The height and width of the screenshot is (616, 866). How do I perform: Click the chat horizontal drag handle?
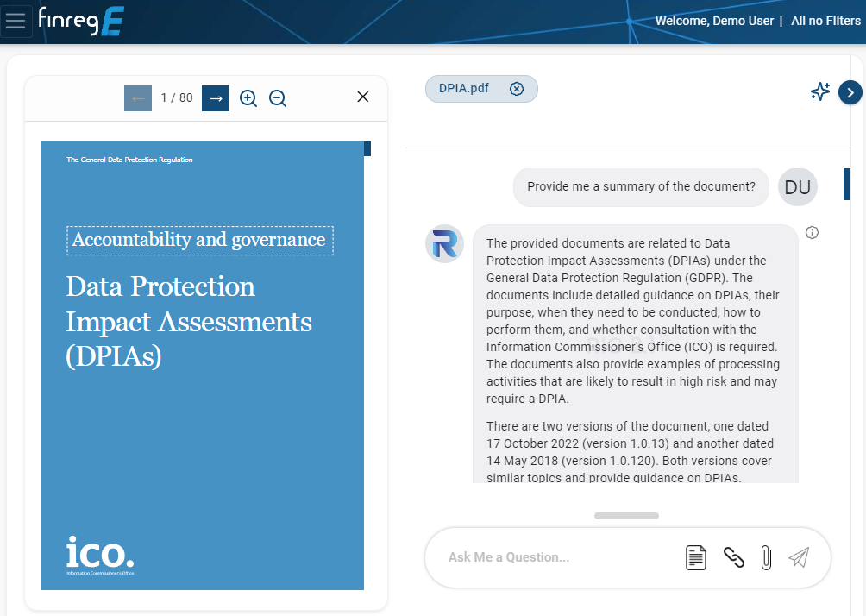[x=626, y=516]
